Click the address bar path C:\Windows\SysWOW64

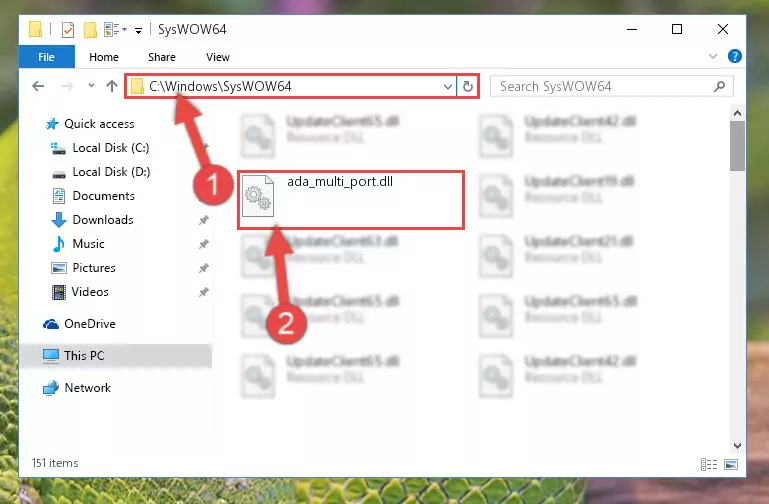[220, 86]
